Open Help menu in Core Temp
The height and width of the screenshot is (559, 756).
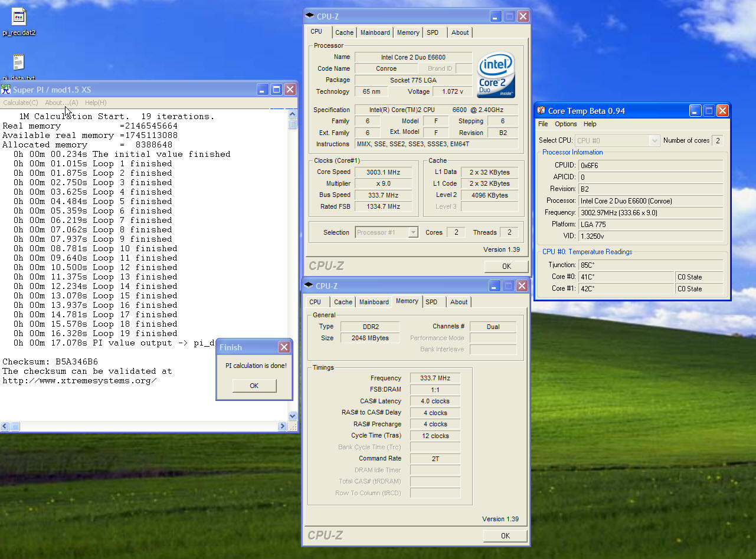point(590,124)
